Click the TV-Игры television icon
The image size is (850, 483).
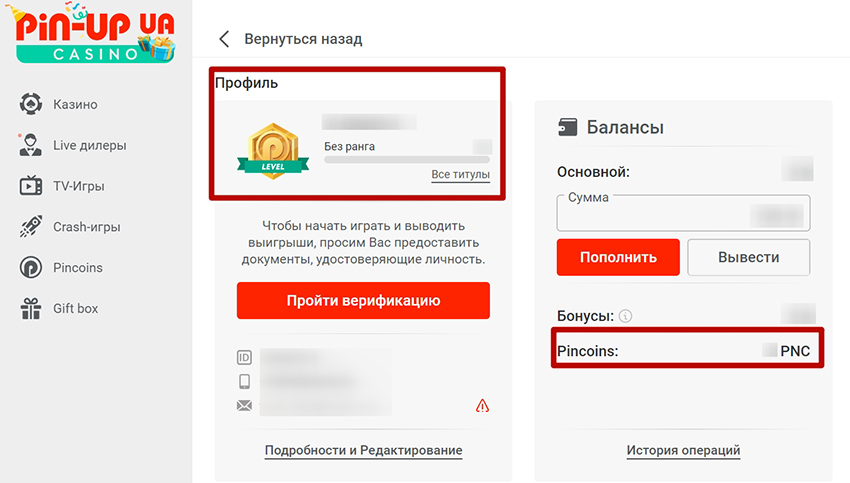pyautogui.click(x=31, y=186)
